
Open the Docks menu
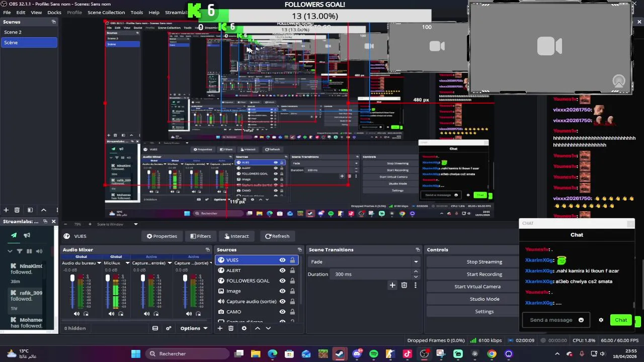[x=54, y=12]
